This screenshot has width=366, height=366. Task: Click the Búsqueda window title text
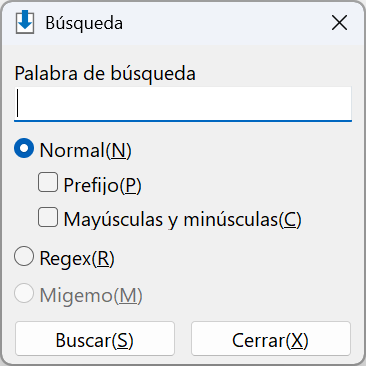(x=84, y=23)
